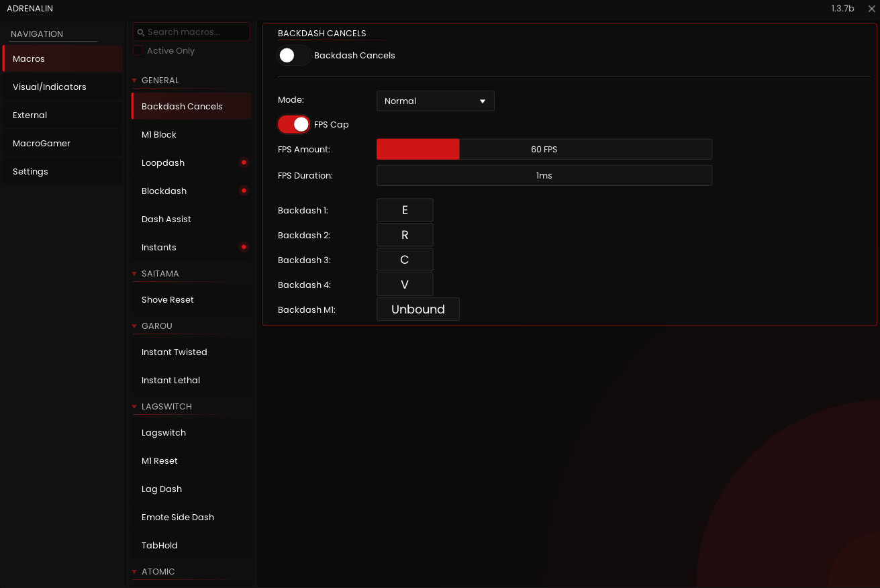Check the Active Only checkbox
The height and width of the screenshot is (588, 880).
138,50
